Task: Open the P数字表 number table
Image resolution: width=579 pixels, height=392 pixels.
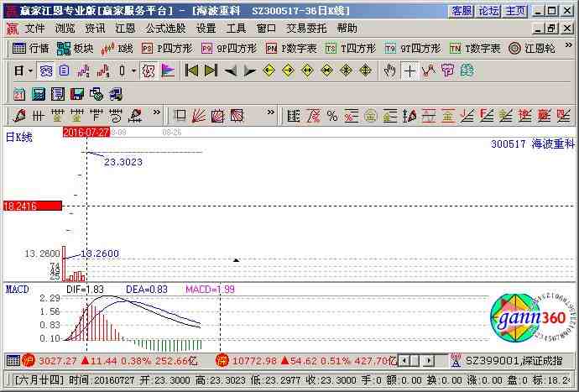Action: tap(291, 49)
